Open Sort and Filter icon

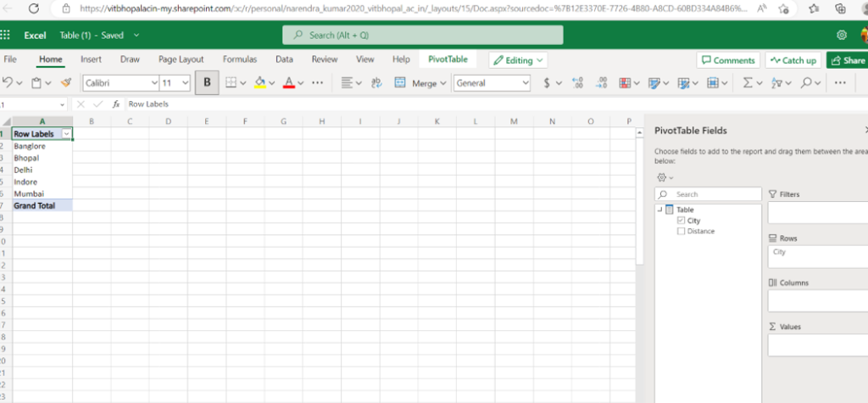776,82
